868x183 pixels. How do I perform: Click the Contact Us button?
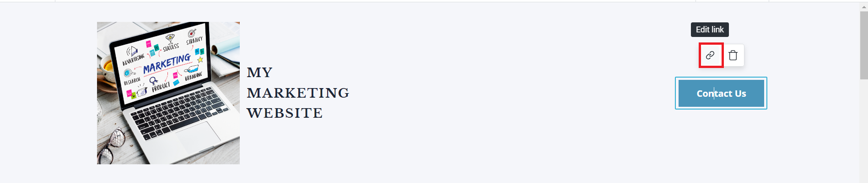(x=721, y=94)
